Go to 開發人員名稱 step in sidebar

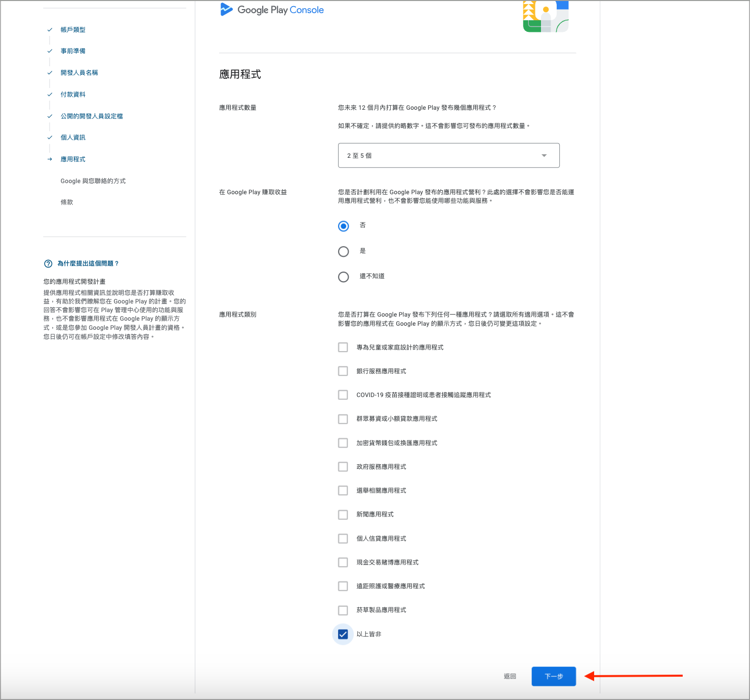(79, 73)
